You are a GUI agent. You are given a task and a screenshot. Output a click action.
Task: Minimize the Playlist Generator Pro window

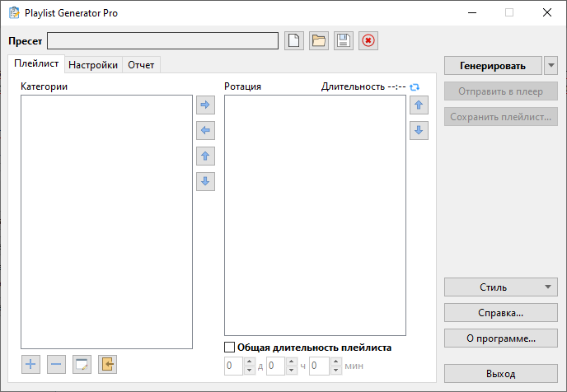472,12
